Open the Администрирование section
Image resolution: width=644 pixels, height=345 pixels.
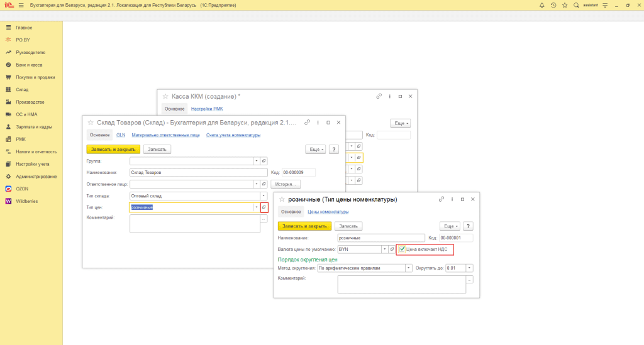click(x=31, y=177)
